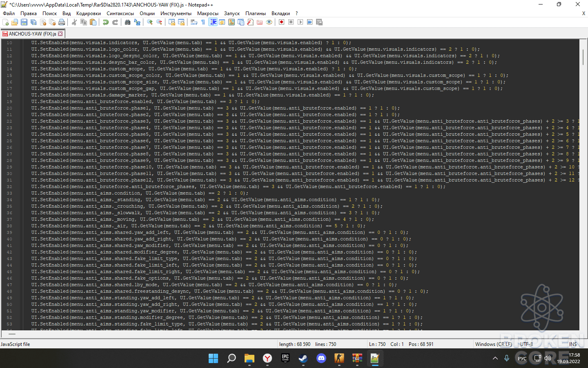The image size is (588, 368).
Task: Play back the recorded macro
Action: click(x=300, y=22)
